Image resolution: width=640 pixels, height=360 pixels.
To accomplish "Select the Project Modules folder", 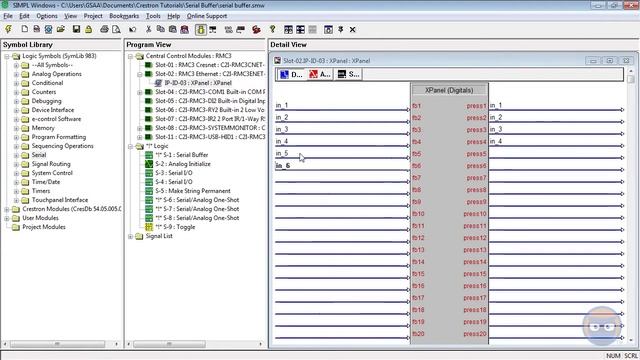I will (44, 227).
